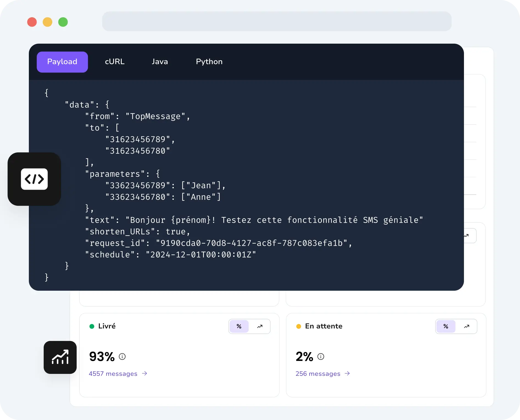Screen dimensions: 520x420
Task: Open the 4557 messages link
Action: (x=113, y=374)
